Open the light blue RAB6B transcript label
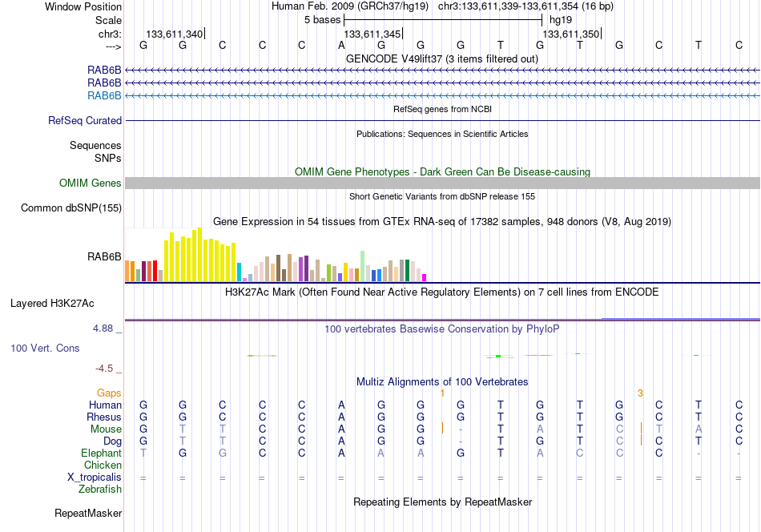 tap(104, 95)
